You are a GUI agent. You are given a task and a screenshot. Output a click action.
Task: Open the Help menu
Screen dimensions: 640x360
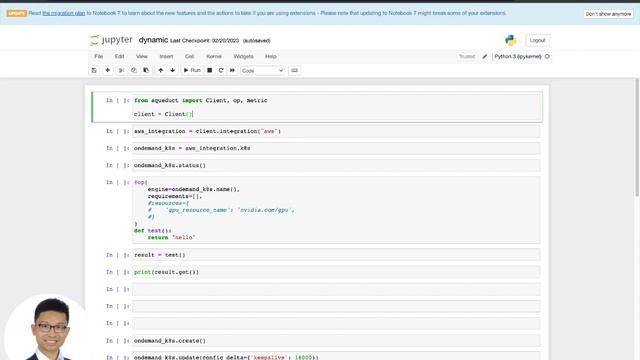271,56
